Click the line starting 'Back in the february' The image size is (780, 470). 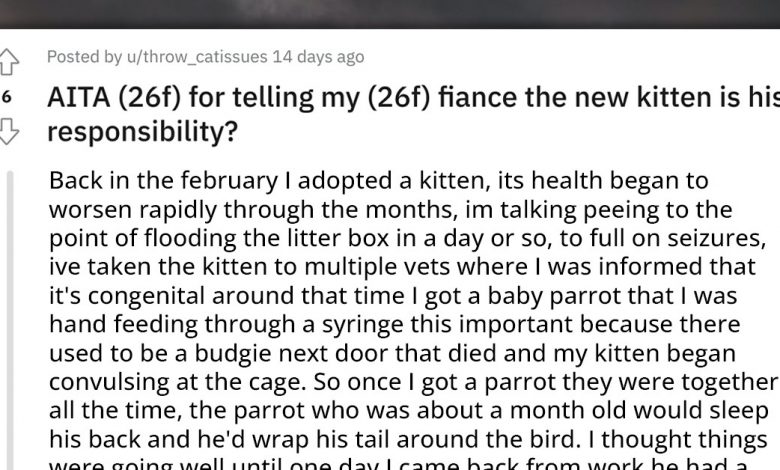[x=378, y=181]
